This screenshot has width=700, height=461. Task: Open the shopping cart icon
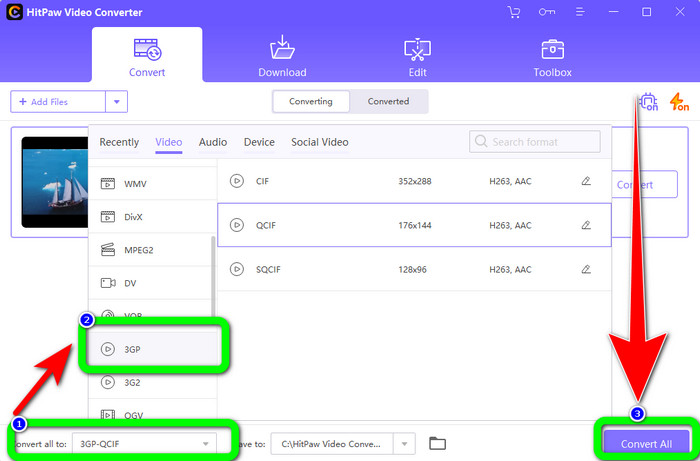pos(514,12)
